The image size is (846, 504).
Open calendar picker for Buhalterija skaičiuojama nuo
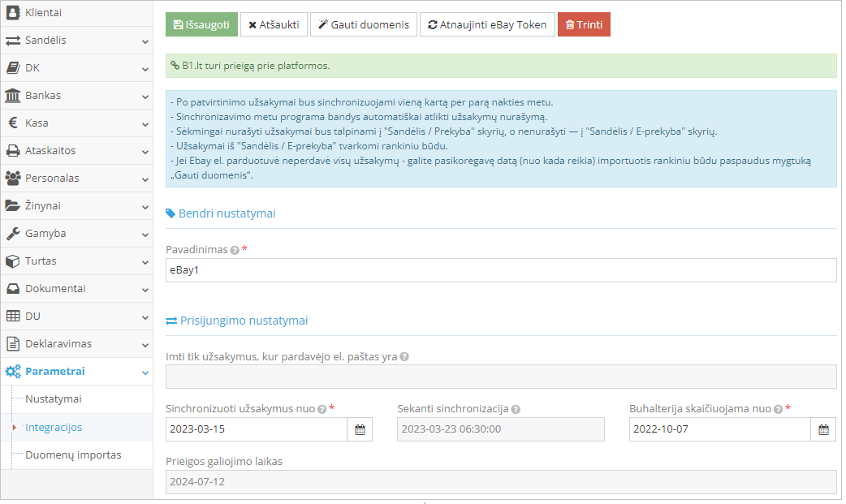coord(823,429)
